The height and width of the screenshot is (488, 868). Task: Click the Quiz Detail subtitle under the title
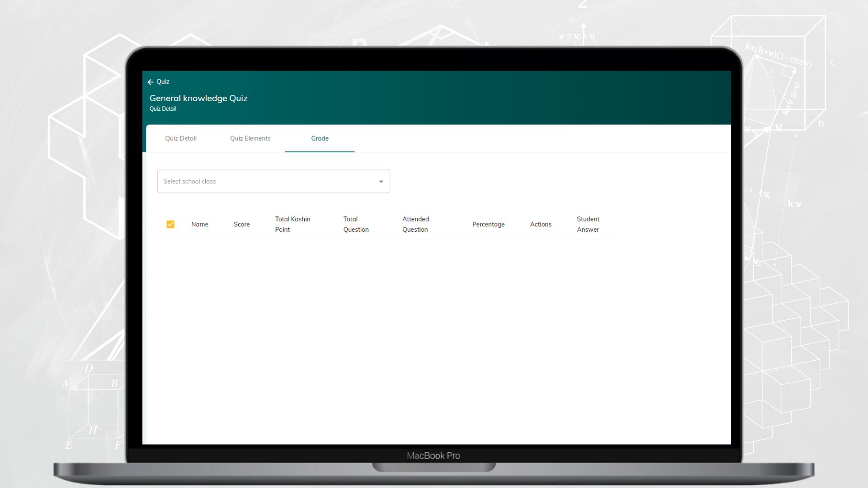coord(163,108)
